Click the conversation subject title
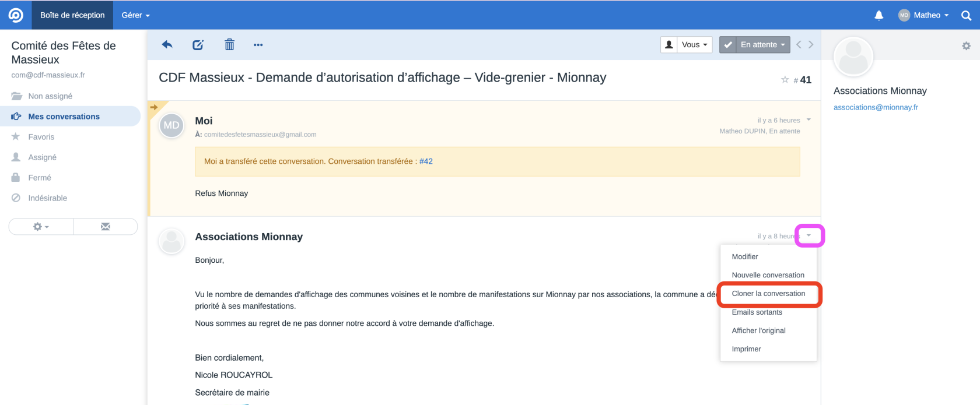 (383, 78)
